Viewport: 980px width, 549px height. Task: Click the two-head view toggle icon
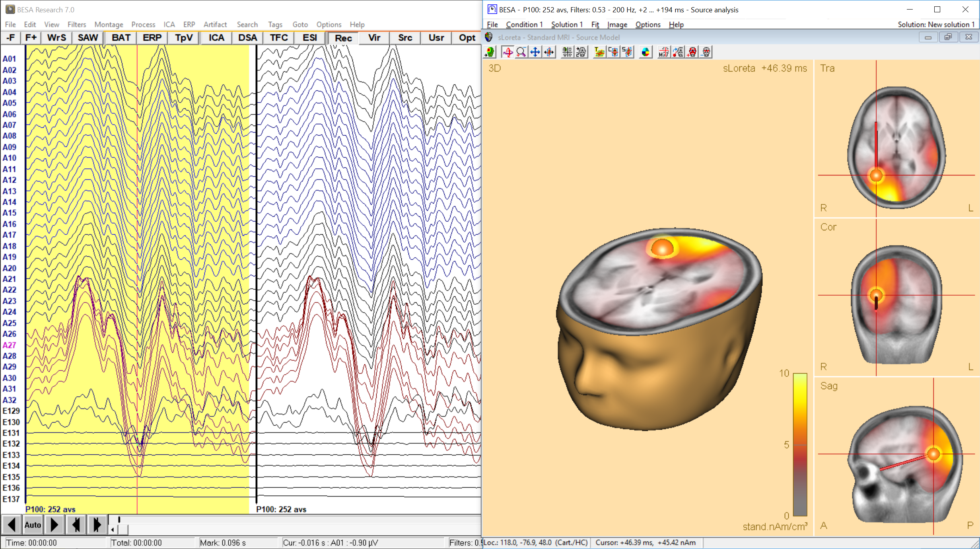pos(581,52)
